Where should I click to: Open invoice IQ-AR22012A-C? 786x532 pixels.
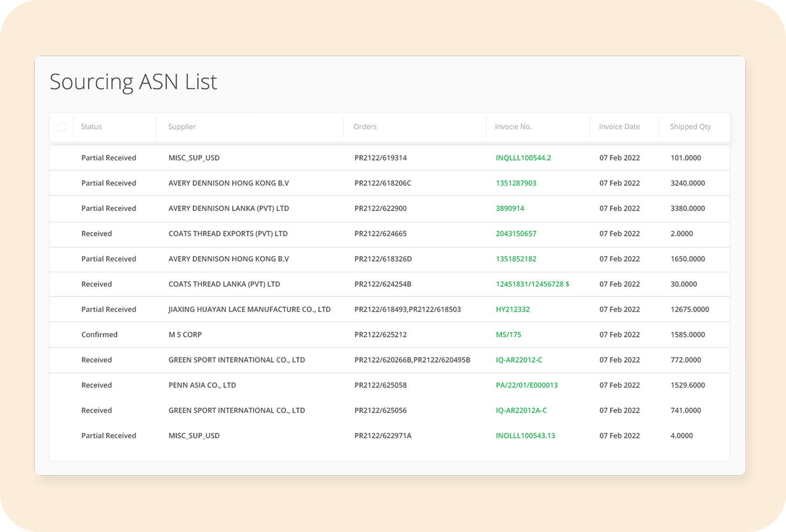tap(521, 411)
